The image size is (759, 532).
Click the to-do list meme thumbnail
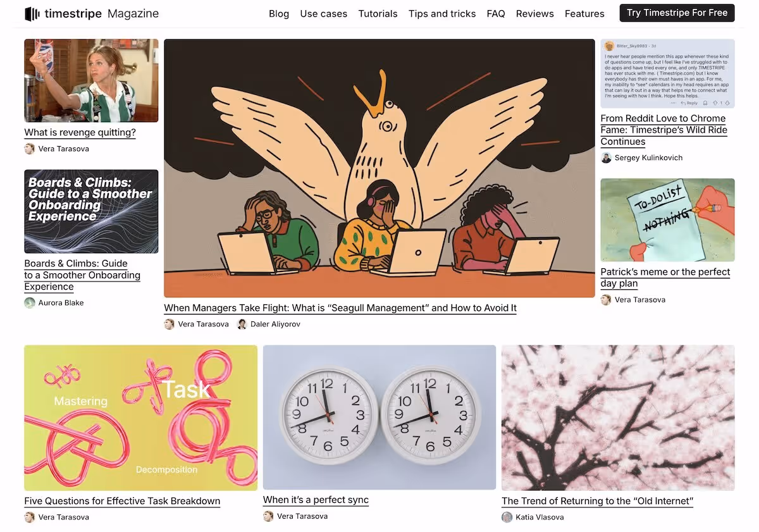(x=668, y=220)
